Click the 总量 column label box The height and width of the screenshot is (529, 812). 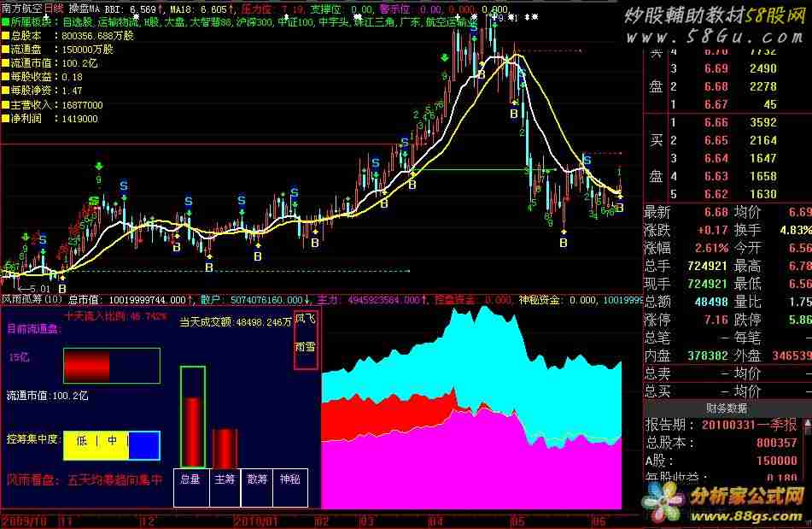pyautogui.click(x=190, y=481)
